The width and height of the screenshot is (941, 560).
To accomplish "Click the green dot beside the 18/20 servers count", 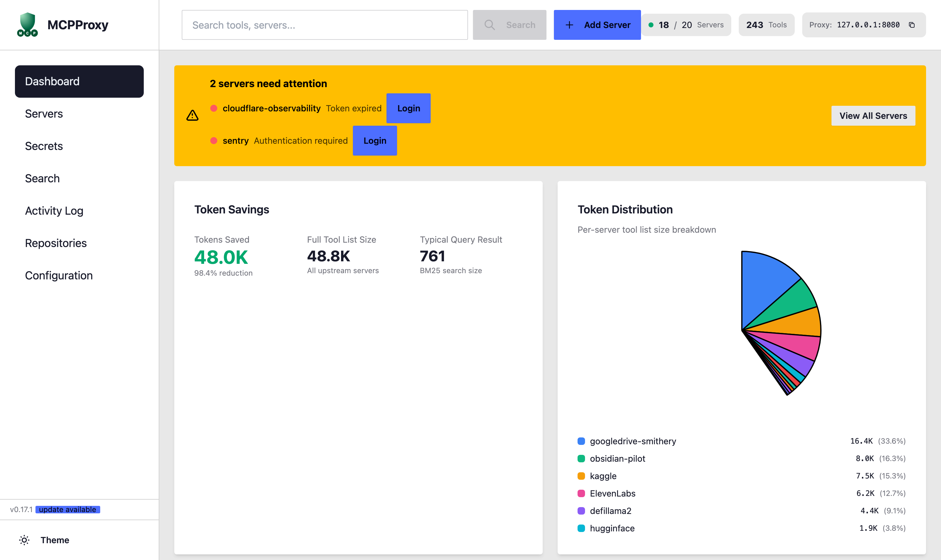I will [x=652, y=25].
